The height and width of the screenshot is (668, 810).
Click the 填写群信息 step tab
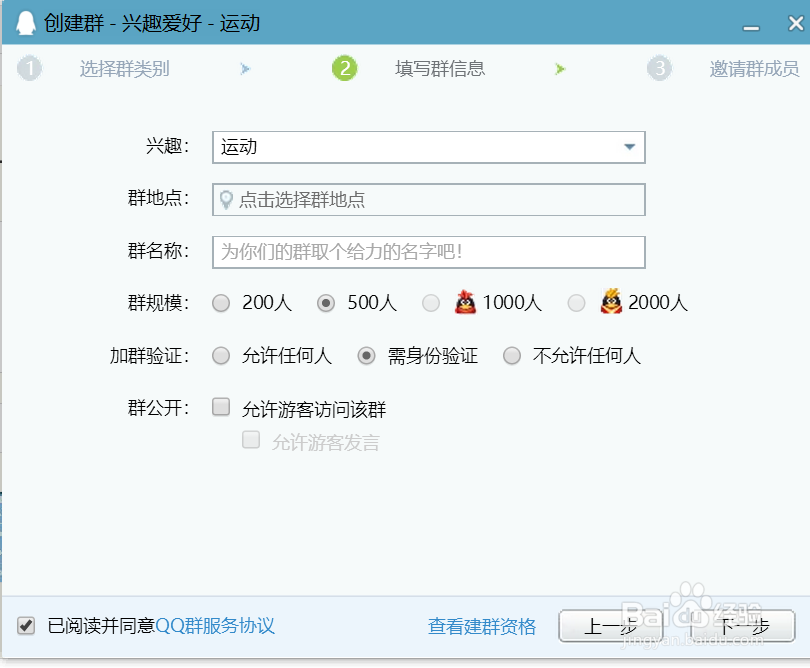440,69
